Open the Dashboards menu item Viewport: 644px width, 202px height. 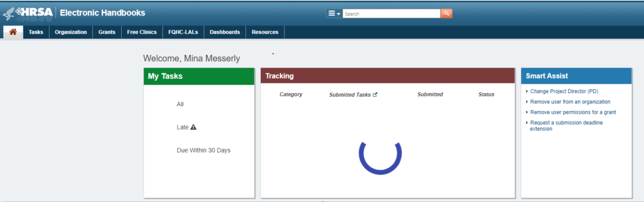tap(224, 32)
